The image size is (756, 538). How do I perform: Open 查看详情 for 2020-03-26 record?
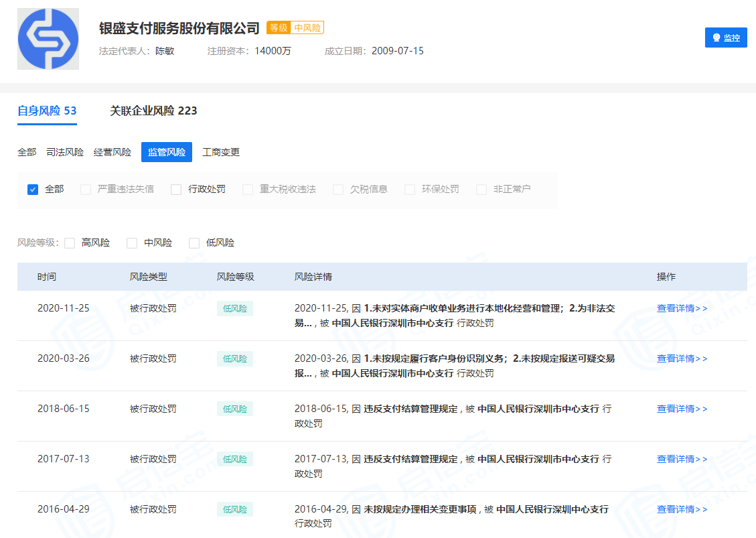(682, 358)
